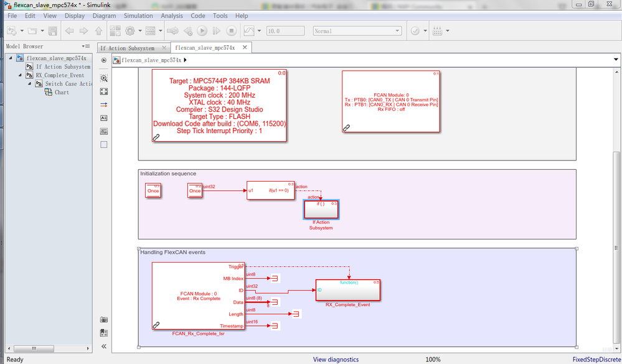Toggle sample time display arrows icon
Viewport: 622px width, 364px height.
pos(104,105)
